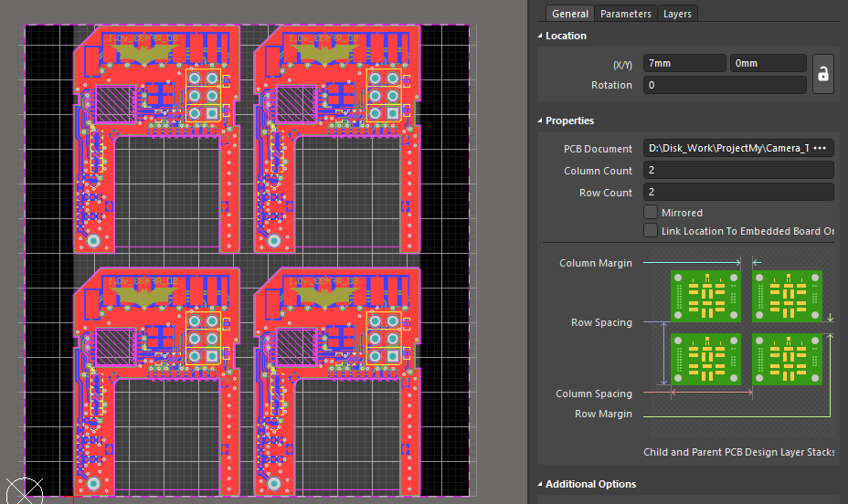Viewport: 848px width, 504px height.
Task: Collapse the Properties section
Action: click(x=540, y=121)
